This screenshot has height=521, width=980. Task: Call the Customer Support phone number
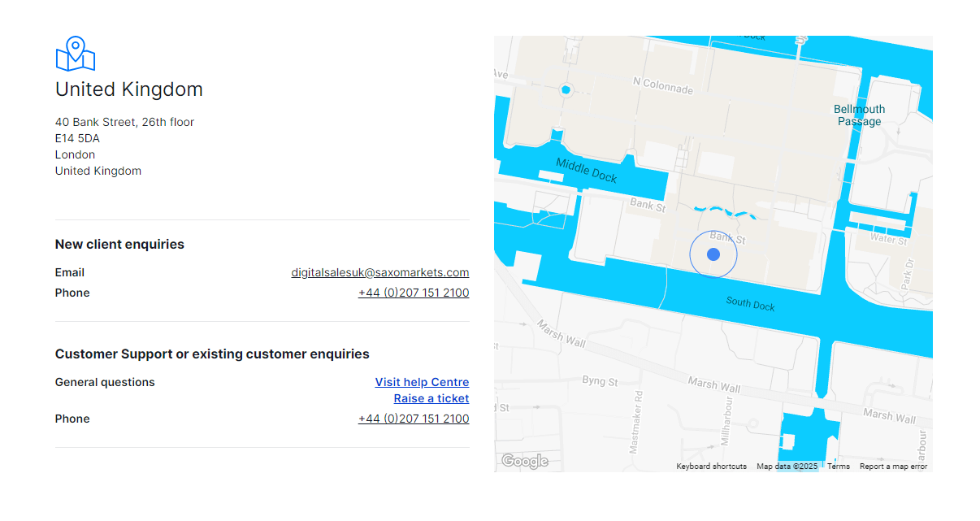(x=414, y=419)
